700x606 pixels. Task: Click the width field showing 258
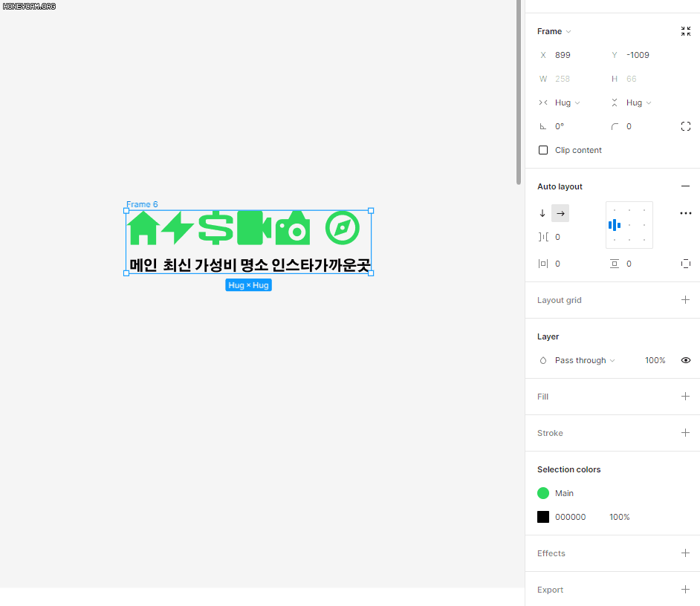[x=562, y=79]
